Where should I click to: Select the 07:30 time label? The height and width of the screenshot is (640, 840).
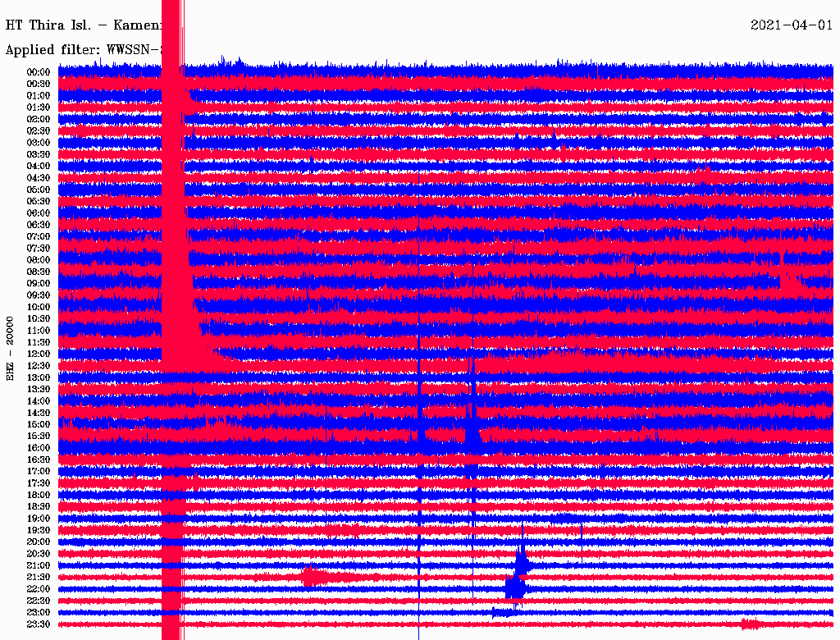click(39, 248)
